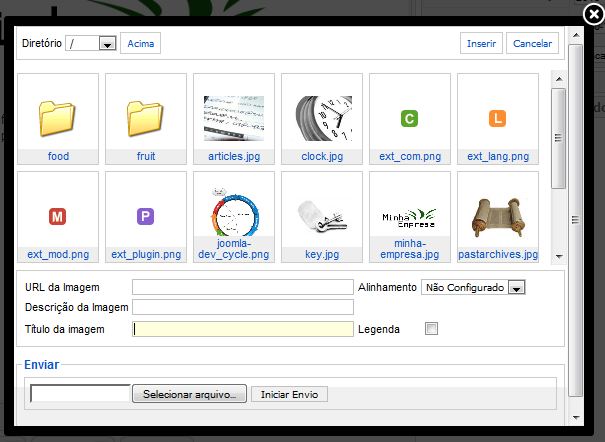
Task: Click the Selecionar arquivo button
Action: (189, 394)
